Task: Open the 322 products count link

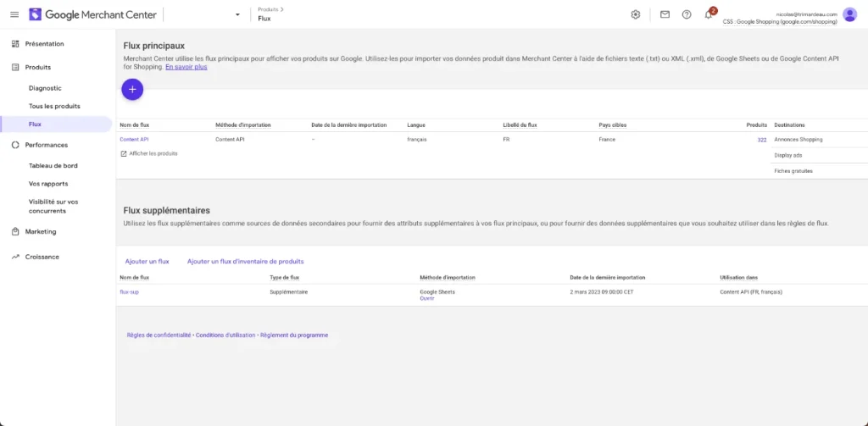Action: click(762, 140)
